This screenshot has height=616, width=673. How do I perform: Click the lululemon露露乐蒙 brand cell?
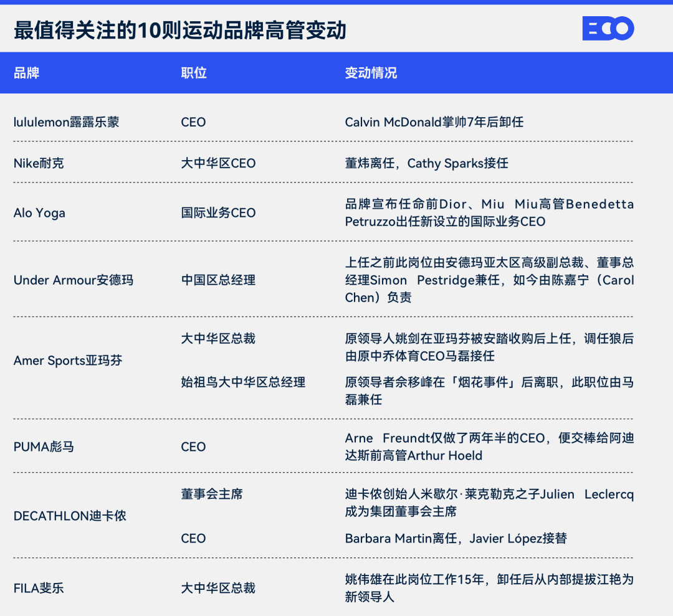coord(66,122)
